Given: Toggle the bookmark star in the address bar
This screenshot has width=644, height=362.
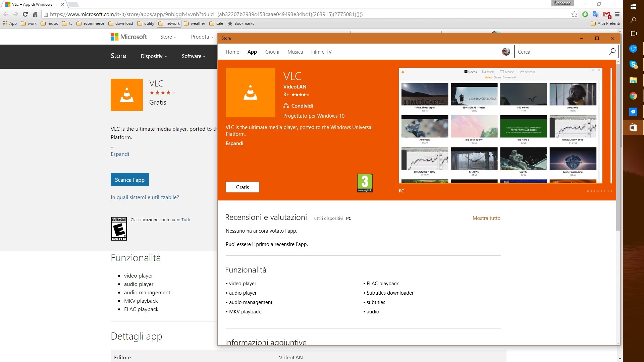Looking at the screenshot, I should pyautogui.click(x=575, y=14).
